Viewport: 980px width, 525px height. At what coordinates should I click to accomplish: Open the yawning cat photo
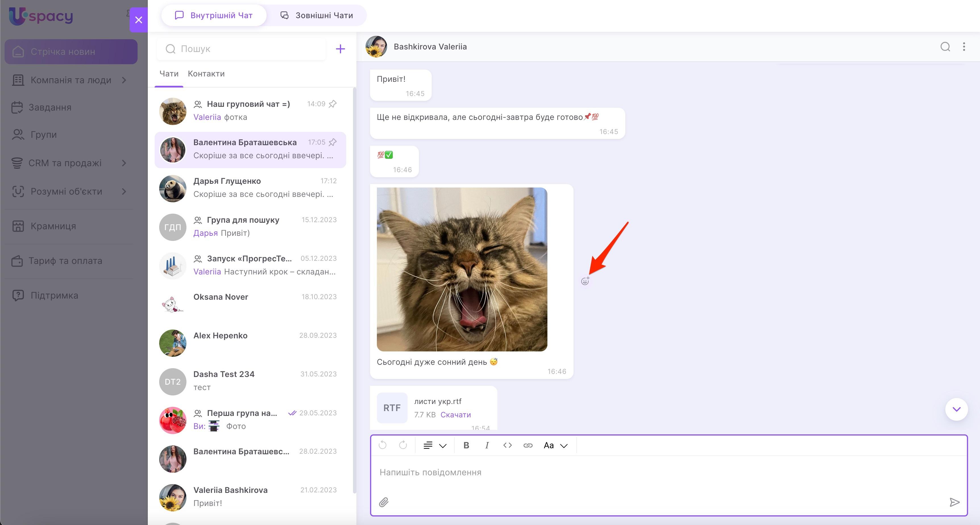462,269
